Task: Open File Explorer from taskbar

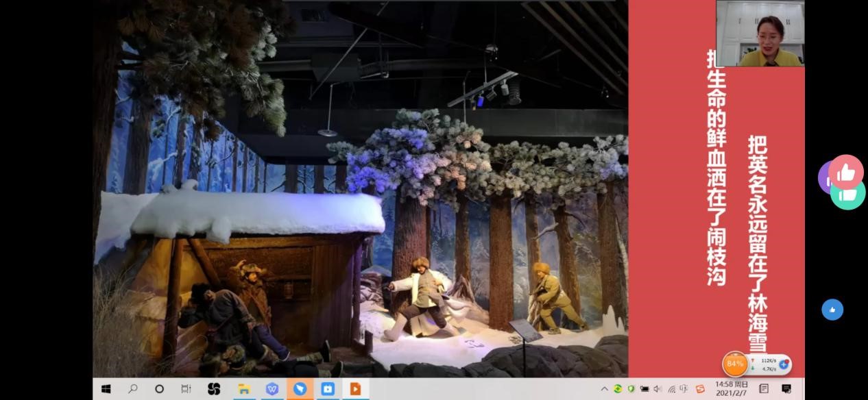Action: [x=243, y=389]
